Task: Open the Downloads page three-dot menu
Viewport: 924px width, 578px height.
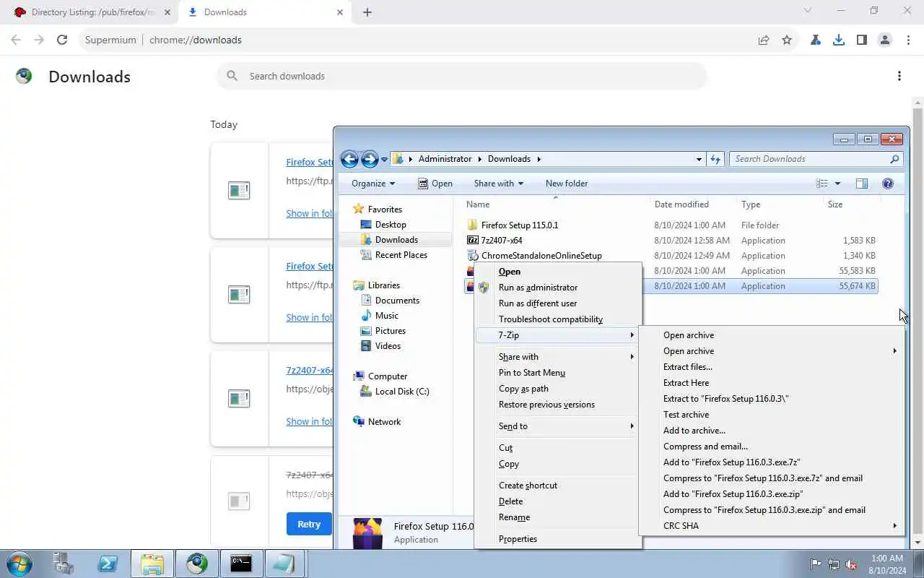Action: point(899,76)
